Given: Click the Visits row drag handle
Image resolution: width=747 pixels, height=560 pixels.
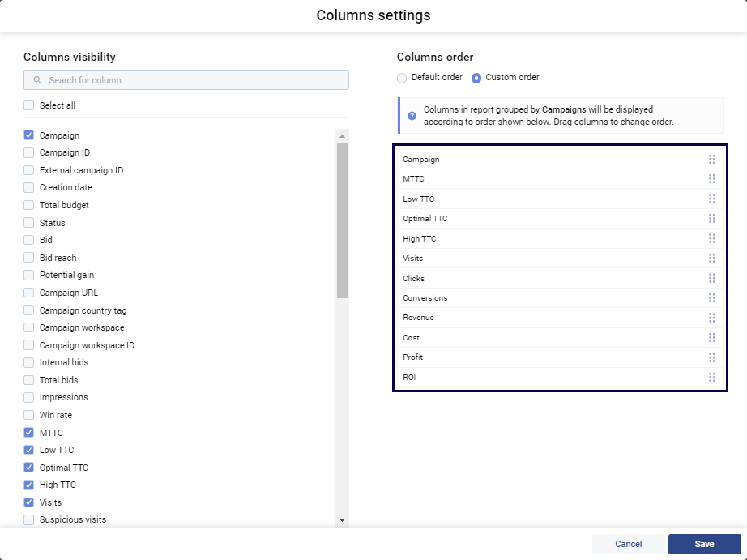Looking at the screenshot, I should click(x=712, y=259).
